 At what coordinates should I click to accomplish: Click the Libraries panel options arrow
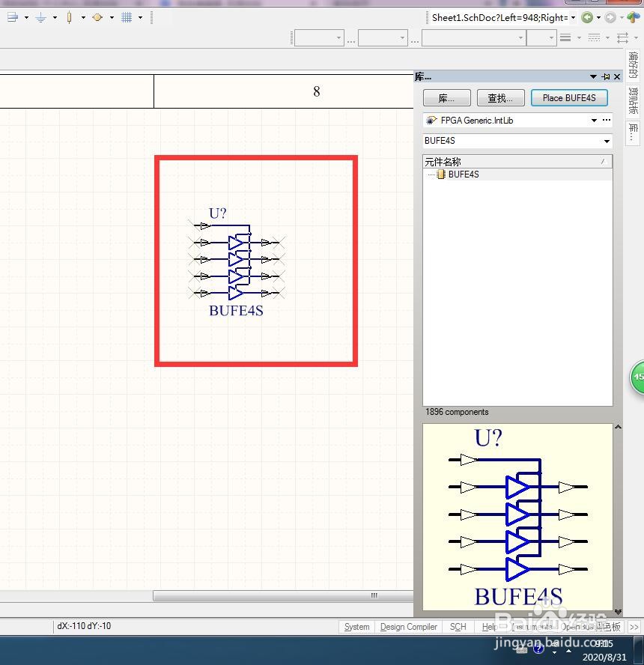tap(593, 77)
